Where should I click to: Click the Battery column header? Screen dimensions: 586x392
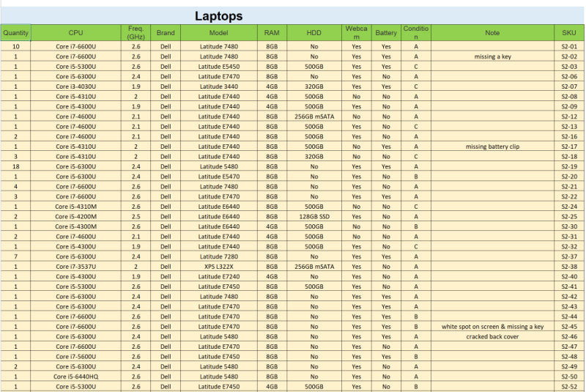click(386, 33)
